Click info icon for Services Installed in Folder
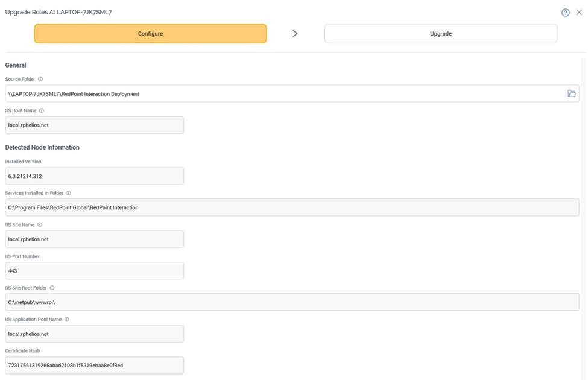Image resolution: width=588 pixels, height=380 pixels. click(69, 194)
